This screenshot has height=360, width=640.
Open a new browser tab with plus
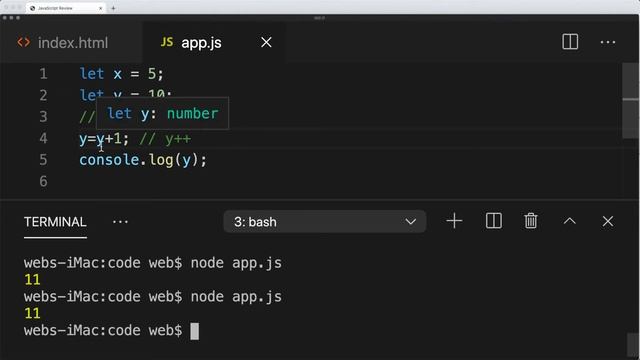tap(113, 8)
